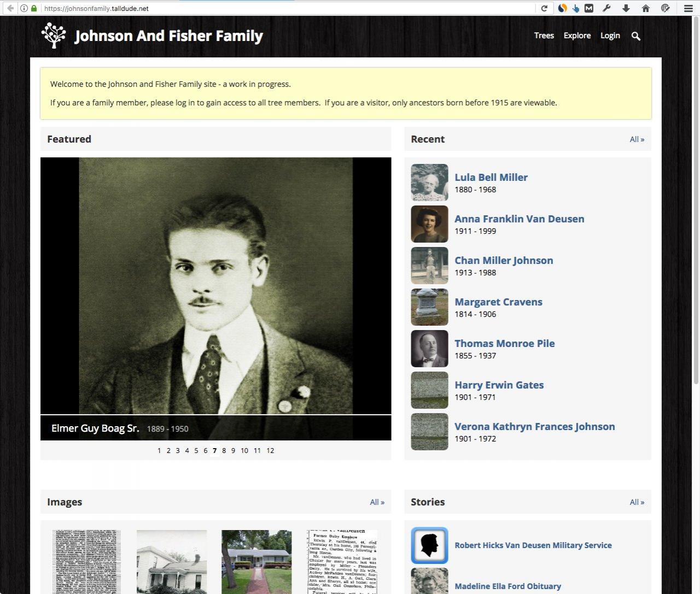This screenshot has height=594, width=700.
Task: Click in the browser address bar
Action: [284, 8]
